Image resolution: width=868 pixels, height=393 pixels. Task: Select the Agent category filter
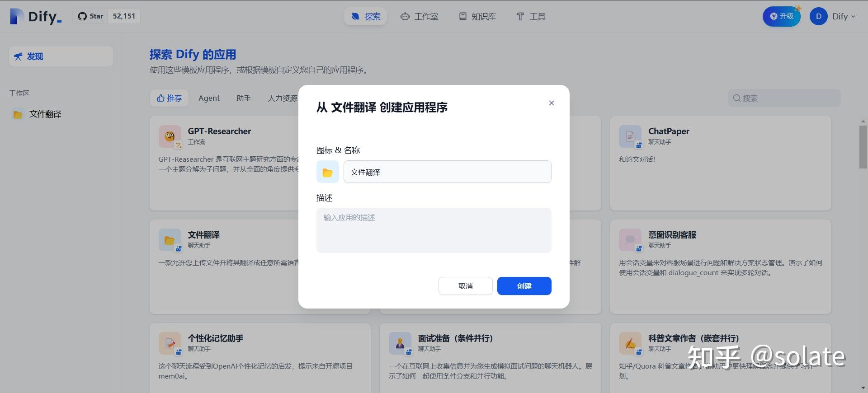coord(209,98)
